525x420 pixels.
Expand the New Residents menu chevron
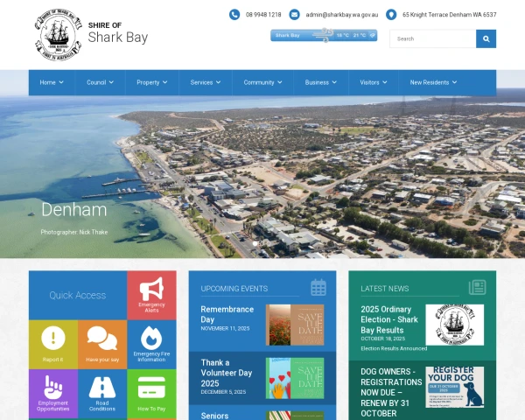[454, 82]
